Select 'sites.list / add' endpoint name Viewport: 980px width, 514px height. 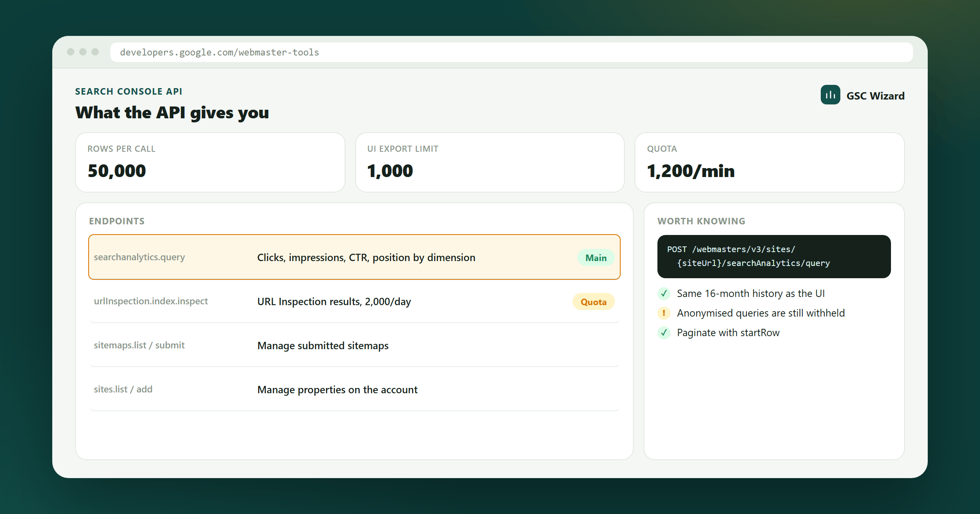pos(123,389)
